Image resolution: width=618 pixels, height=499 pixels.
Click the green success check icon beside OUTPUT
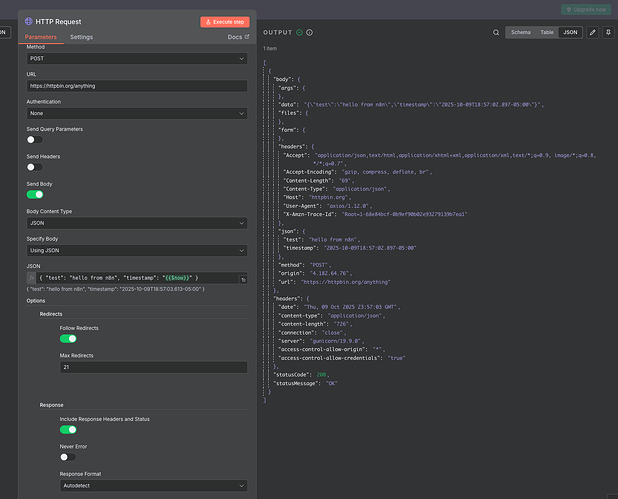coord(299,32)
